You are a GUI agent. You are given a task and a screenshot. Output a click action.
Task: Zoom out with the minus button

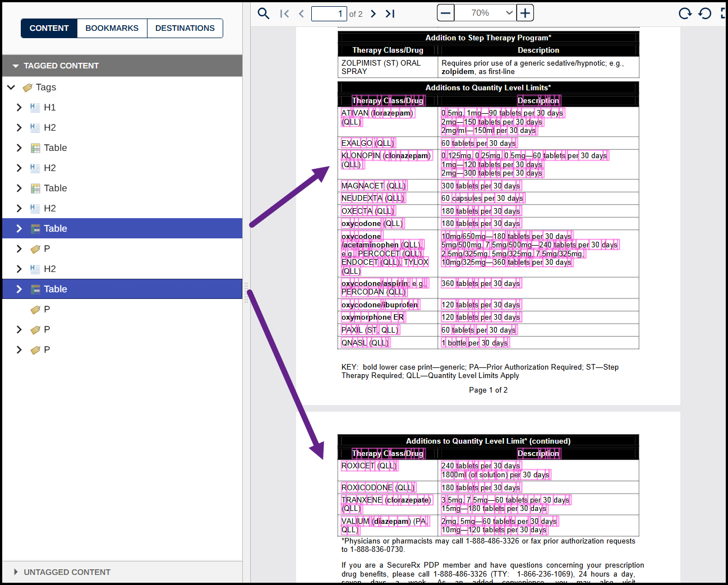pyautogui.click(x=445, y=13)
